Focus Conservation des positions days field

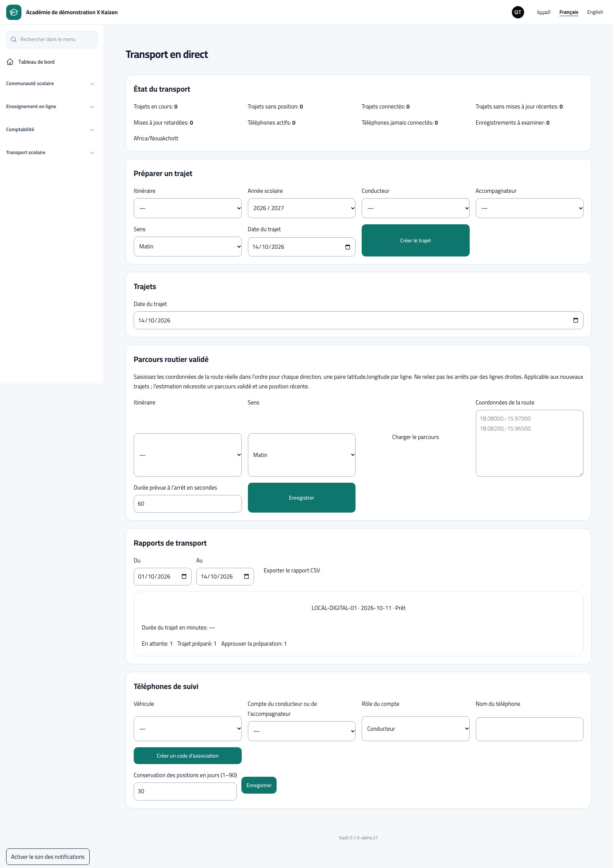[x=185, y=791]
